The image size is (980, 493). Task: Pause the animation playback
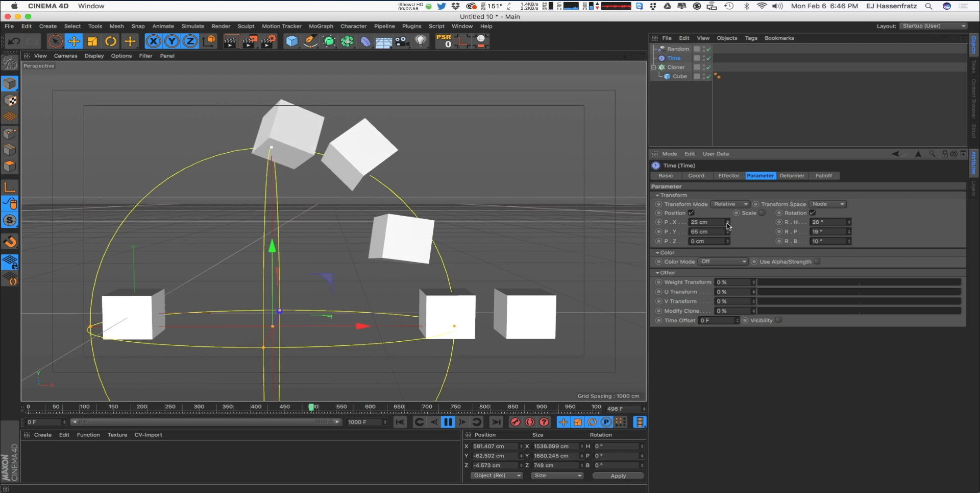coord(448,422)
